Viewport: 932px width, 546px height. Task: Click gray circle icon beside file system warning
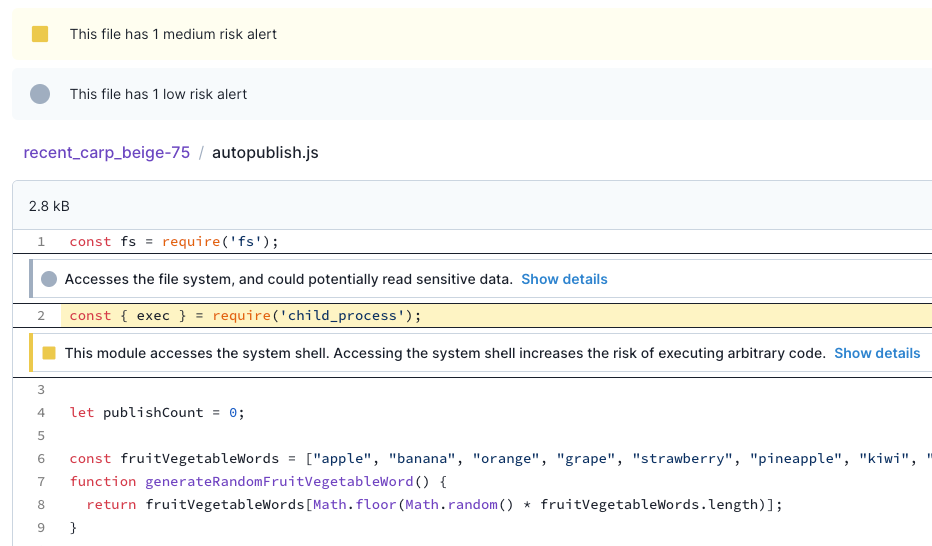coord(49,279)
